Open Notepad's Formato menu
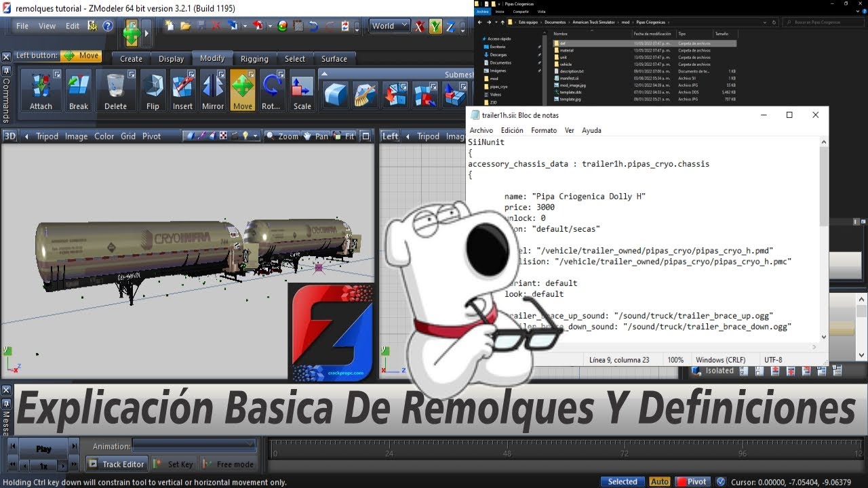868x488 pixels. [544, 130]
